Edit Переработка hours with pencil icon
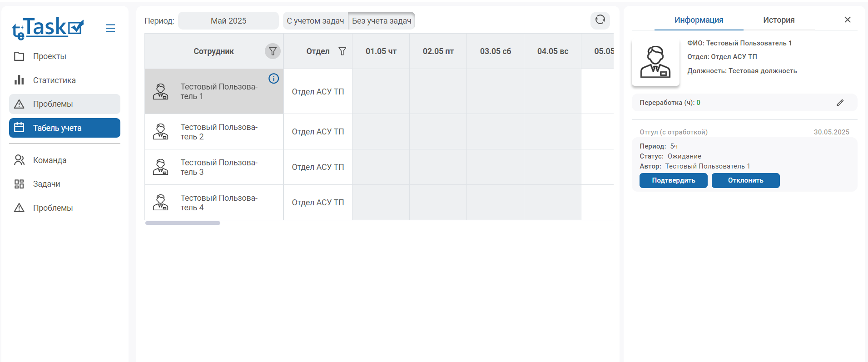The width and height of the screenshot is (868, 362). pos(840,103)
